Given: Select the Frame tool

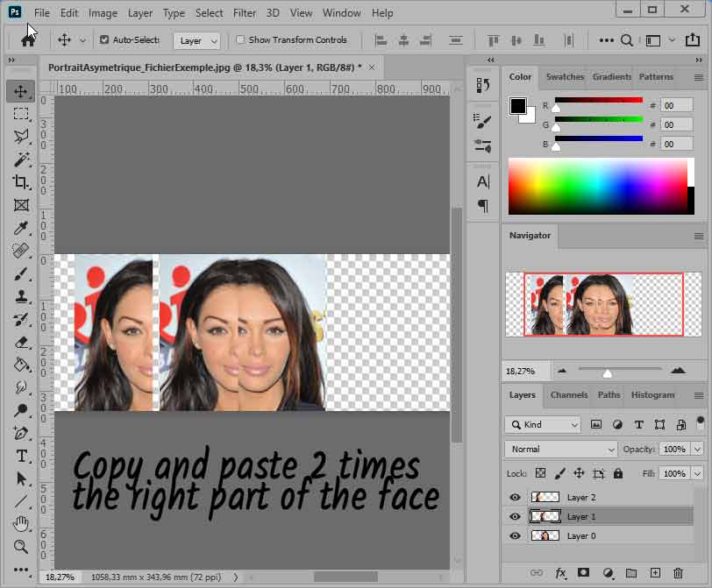Looking at the screenshot, I should pos(21,205).
